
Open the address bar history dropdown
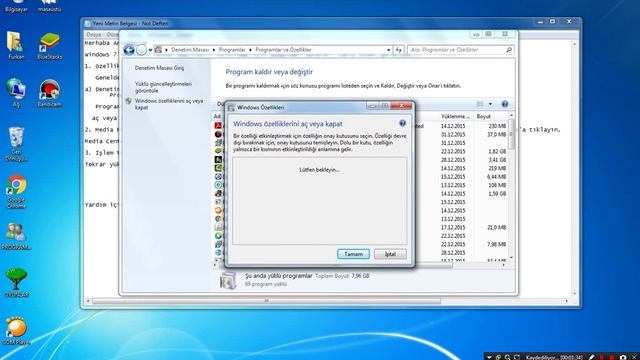(389, 50)
